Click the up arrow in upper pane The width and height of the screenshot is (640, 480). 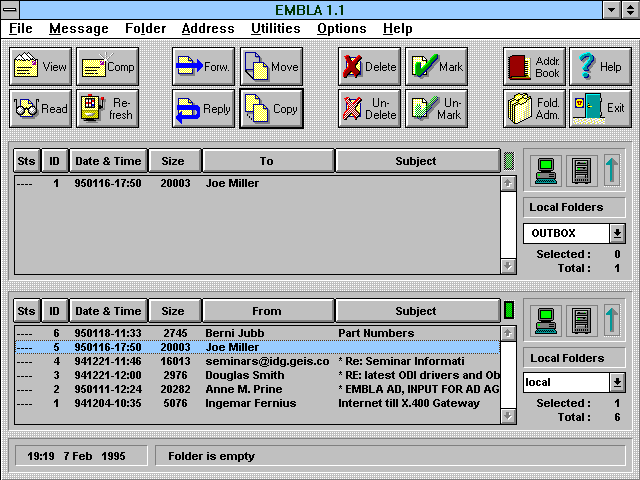(611, 171)
